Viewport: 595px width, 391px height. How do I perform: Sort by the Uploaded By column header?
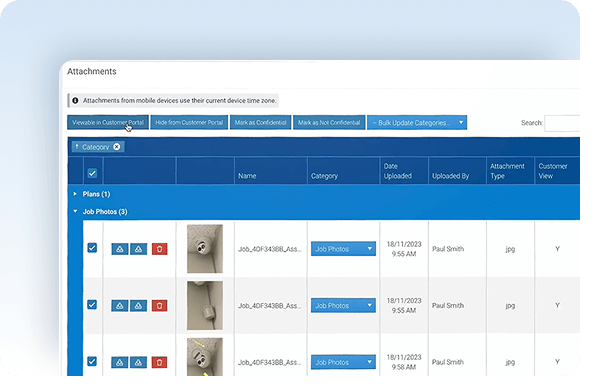click(451, 176)
